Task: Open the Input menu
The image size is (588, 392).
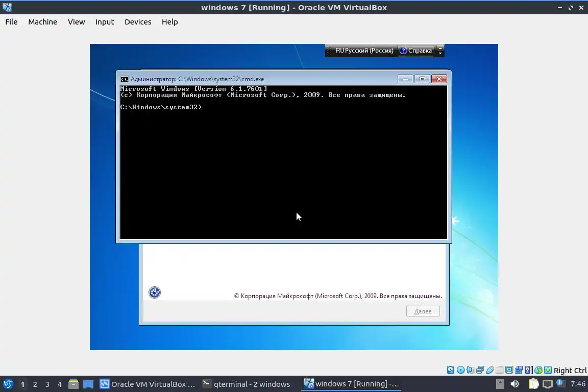Action: point(105,22)
